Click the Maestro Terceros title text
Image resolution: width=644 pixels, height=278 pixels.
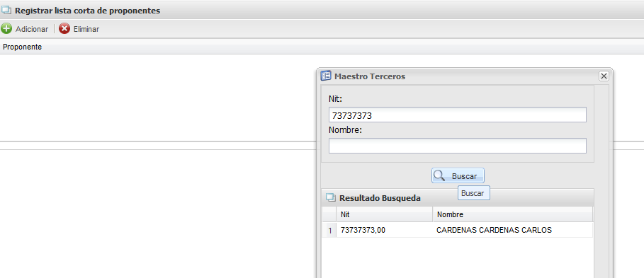click(x=370, y=76)
